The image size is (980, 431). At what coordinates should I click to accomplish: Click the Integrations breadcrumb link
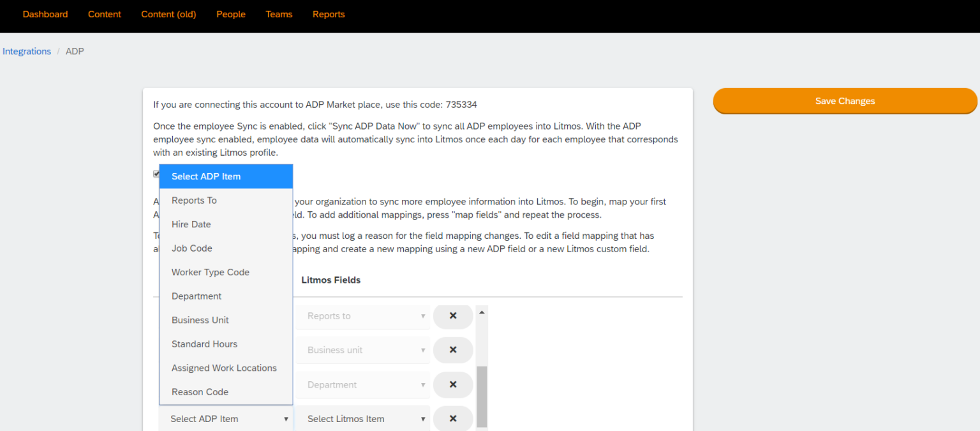click(27, 51)
